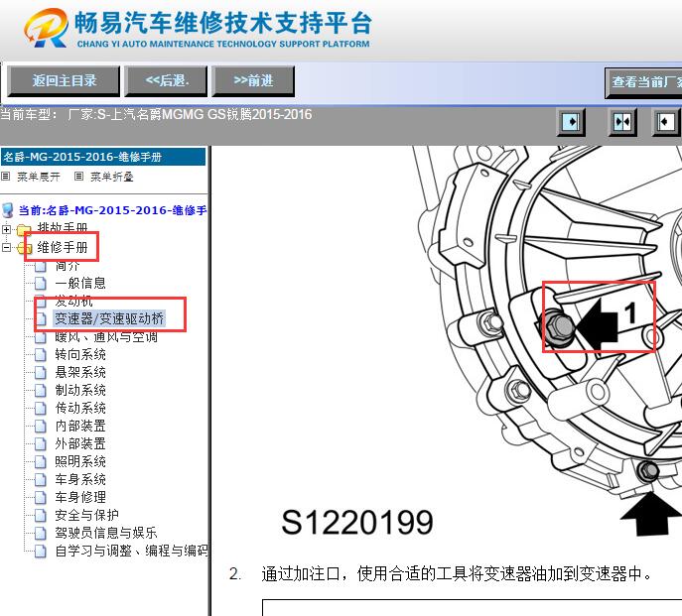
Task: Click the page icon beside 安全与保护
Action: [40, 515]
